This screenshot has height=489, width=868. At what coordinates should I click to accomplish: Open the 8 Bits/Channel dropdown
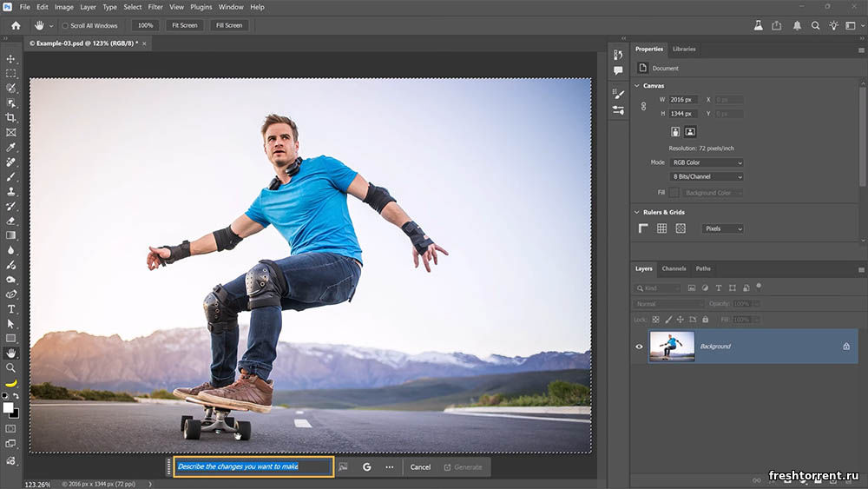[708, 177]
